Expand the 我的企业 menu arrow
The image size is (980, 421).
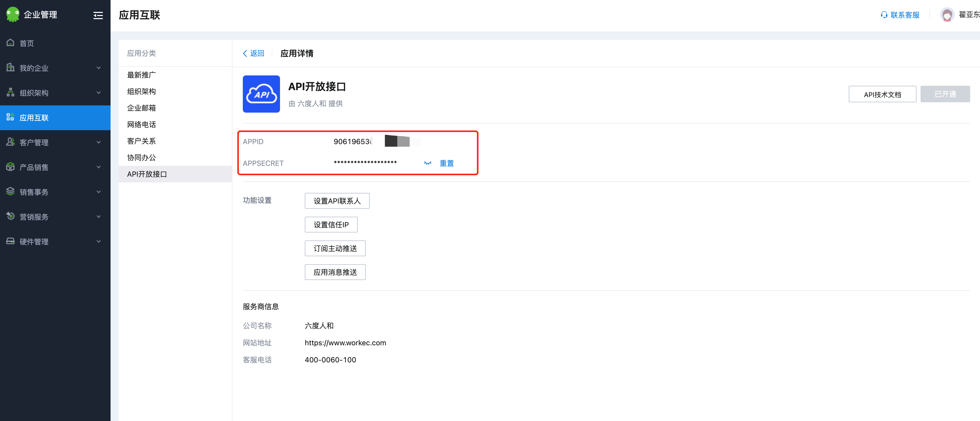pos(98,68)
